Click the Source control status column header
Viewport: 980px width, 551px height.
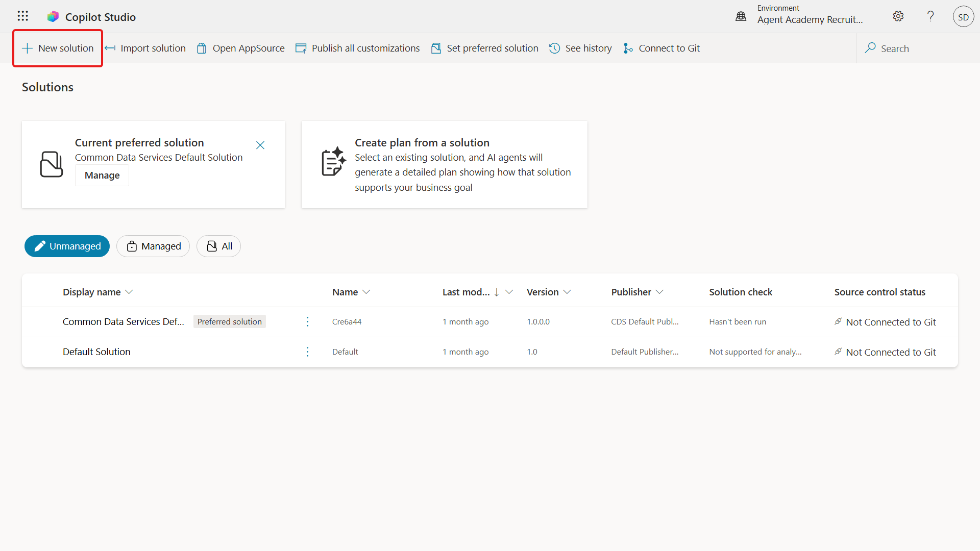click(x=880, y=292)
